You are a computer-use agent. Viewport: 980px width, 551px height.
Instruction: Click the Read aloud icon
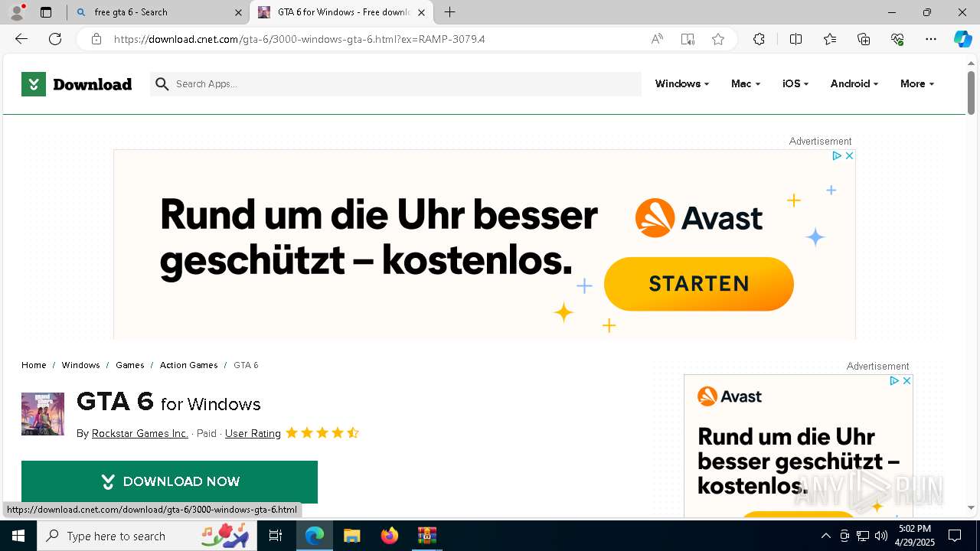click(x=657, y=39)
